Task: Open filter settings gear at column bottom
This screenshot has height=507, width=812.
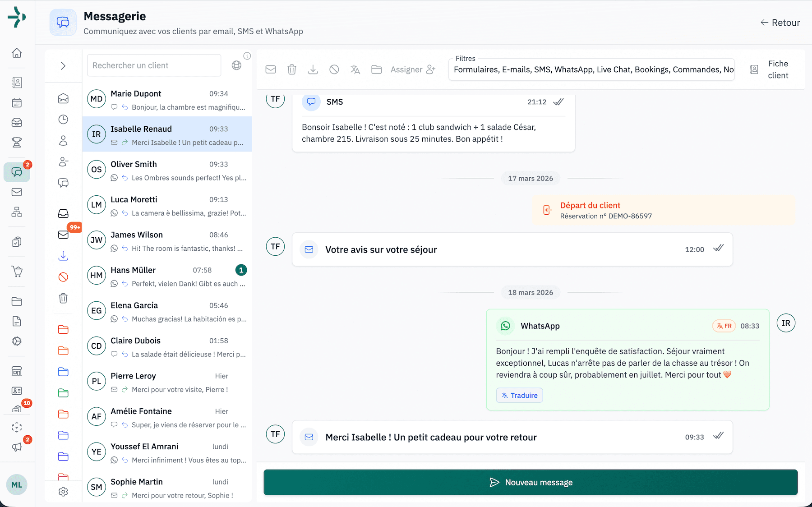Action: (x=63, y=492)
